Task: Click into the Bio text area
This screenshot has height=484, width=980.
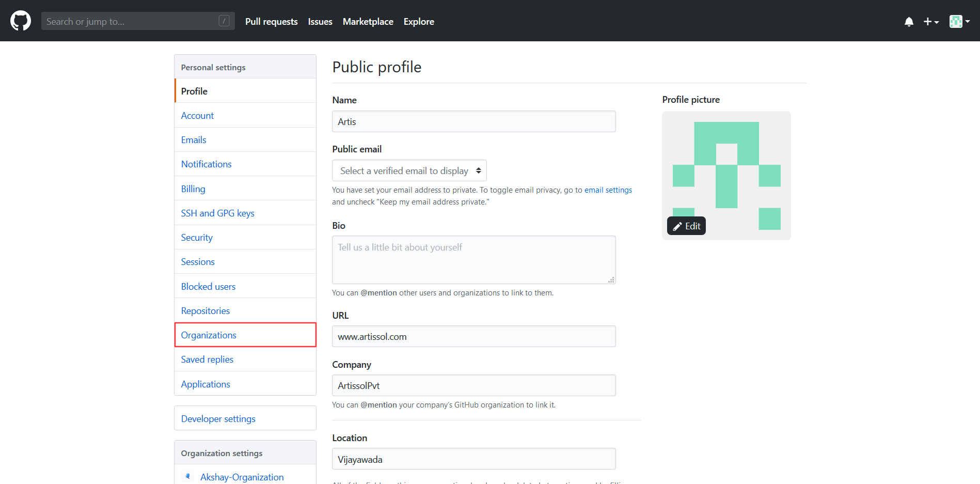Action: [474, 260]
